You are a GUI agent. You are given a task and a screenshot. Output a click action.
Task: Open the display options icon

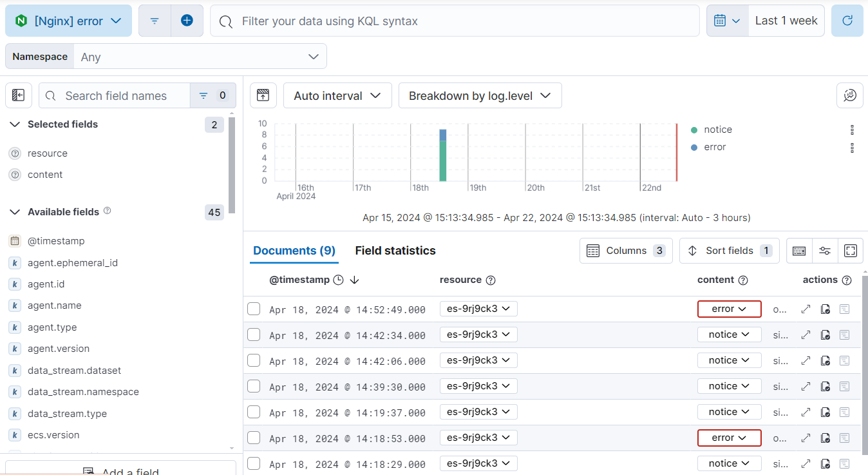pos(825,251)
